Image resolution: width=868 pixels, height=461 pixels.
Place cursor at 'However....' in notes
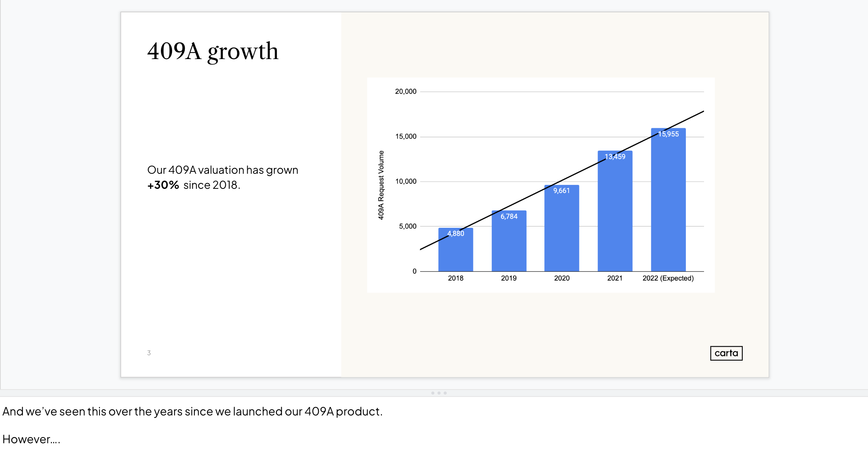pyautogui.click(x=31, y=439)
